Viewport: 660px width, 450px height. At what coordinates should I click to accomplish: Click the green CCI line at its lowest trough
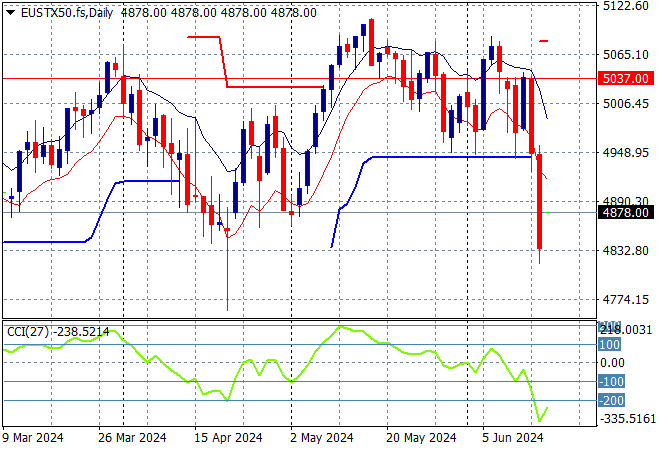point(540,421)
